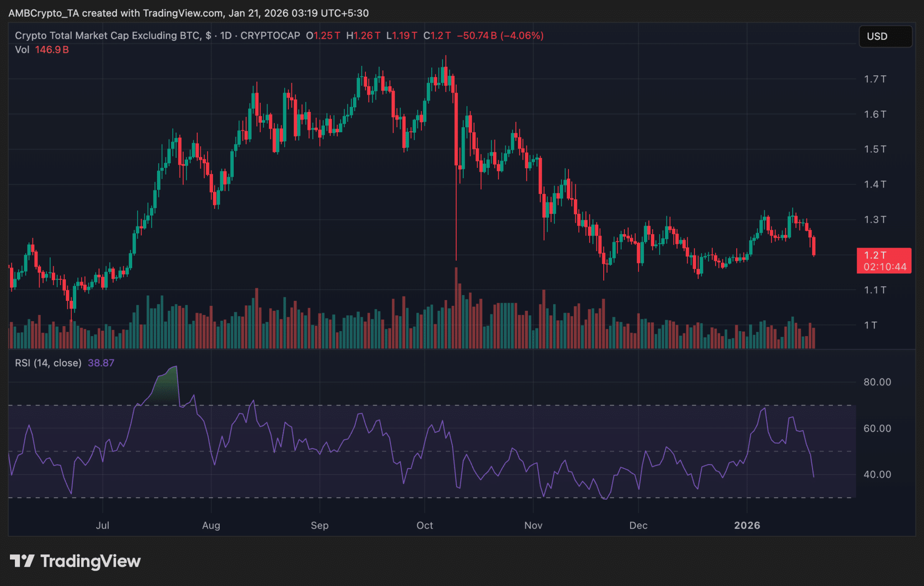Click the RSI value 38.87

click(101, 363)
